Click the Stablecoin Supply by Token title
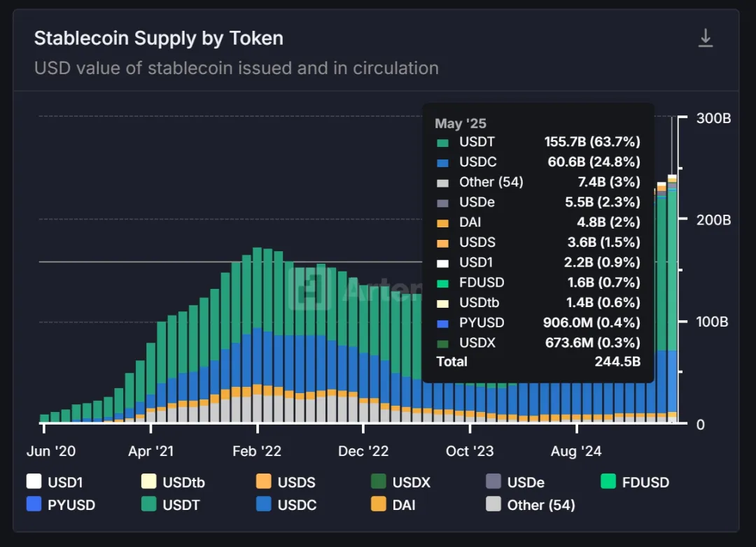 click(159, 38)
